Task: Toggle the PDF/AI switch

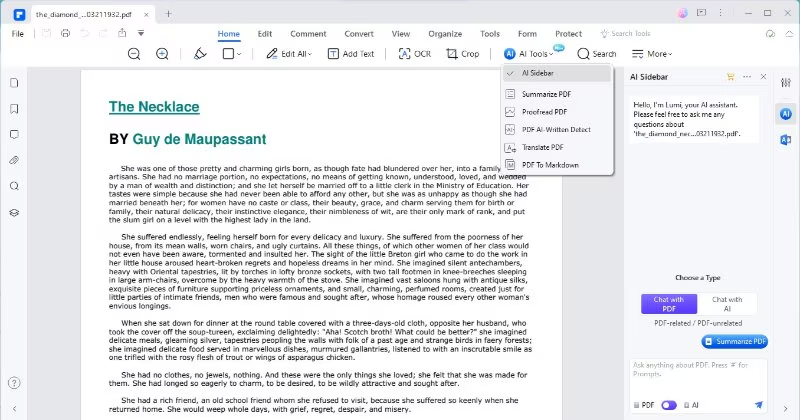Action: [x=669, y=405]
